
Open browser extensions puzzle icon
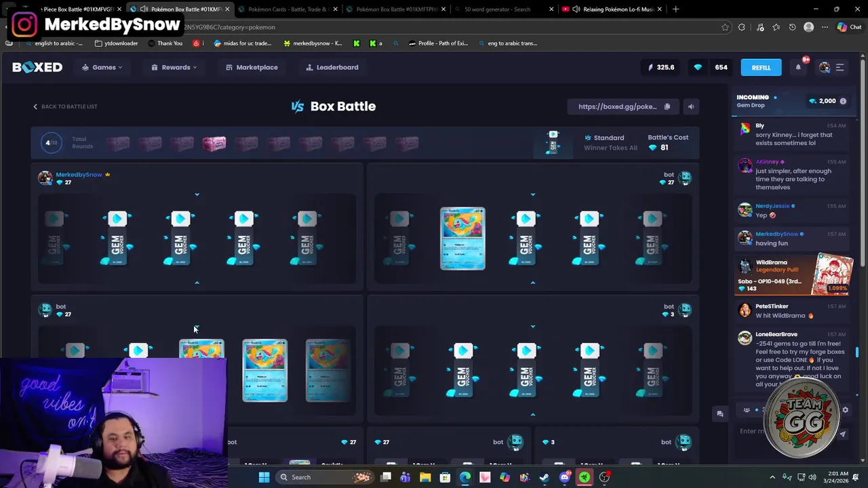[x=741, y=27]
